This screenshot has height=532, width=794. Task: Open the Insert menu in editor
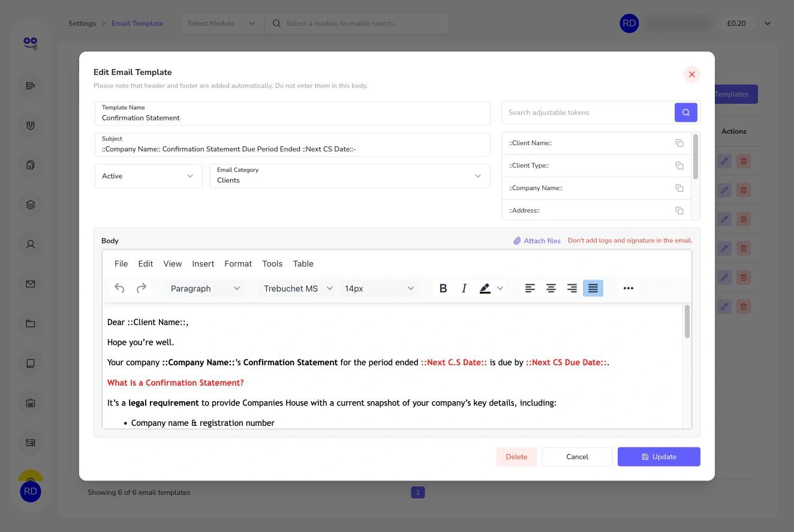point(203,264)
